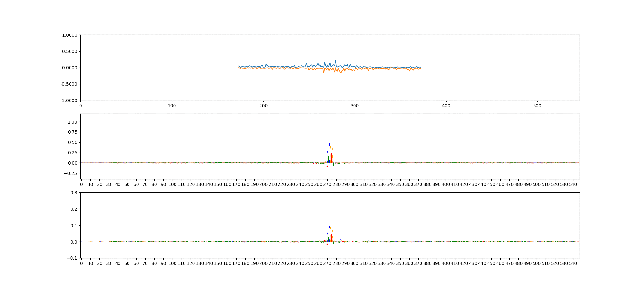
Task: Click the tall blue peak in middle plot
Action: (329, 144)
